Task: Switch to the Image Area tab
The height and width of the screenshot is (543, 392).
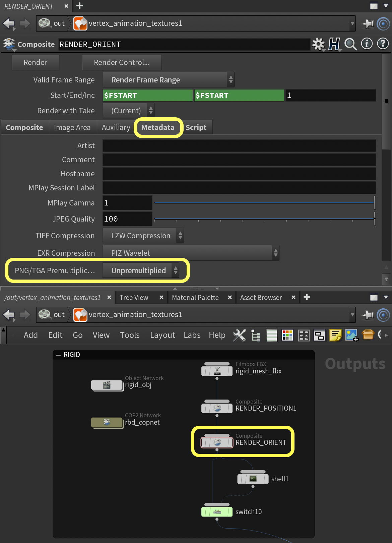Action: click(x=72, y=128)
